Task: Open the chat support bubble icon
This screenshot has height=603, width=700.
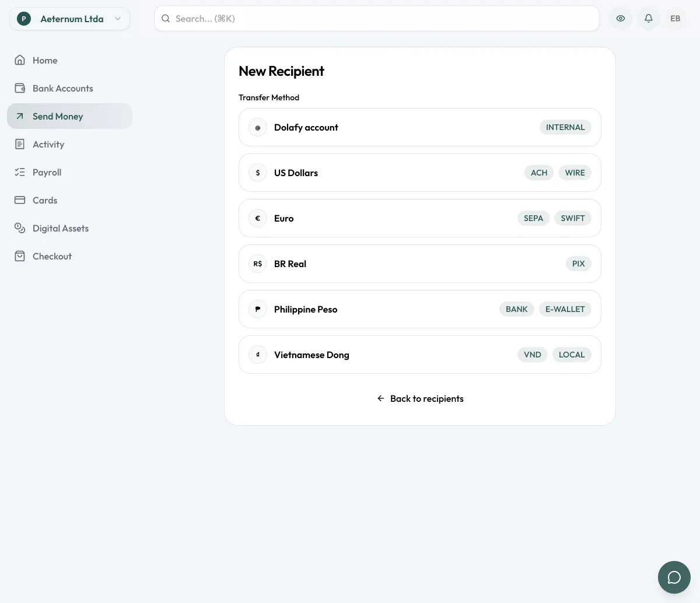Action: [674, 577]
